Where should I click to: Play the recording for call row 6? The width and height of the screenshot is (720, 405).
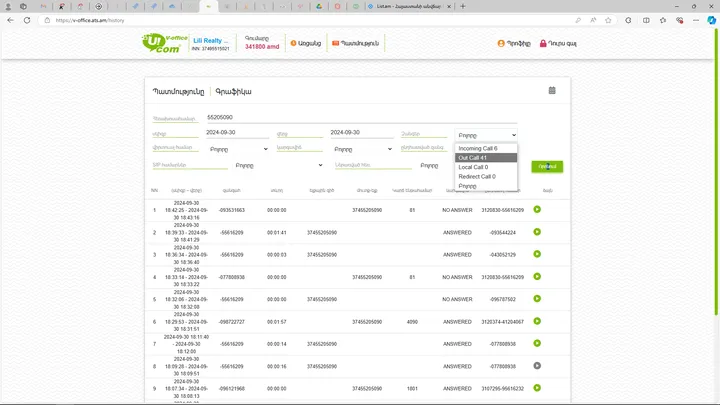(x=537, y=322)
